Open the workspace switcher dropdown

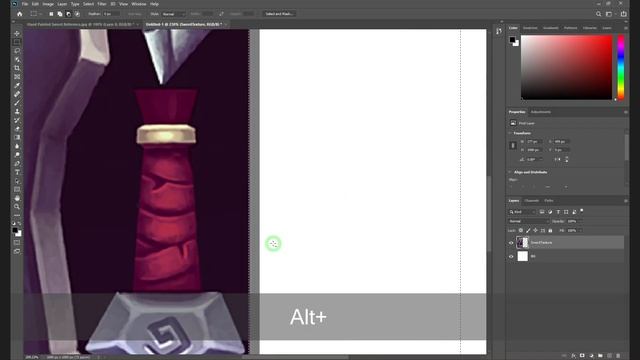pyautogui.click(x=610, y=14)
